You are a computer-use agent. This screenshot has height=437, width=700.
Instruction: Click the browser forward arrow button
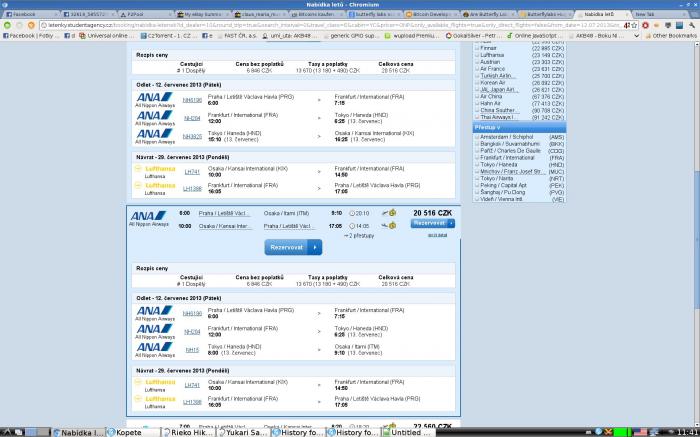pos(19,25)
